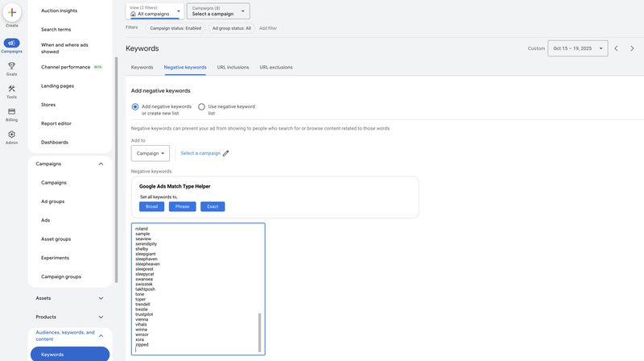Click the keyword 'roland' in the list
This screenshot has width=644, height=361.
[142, 229]
